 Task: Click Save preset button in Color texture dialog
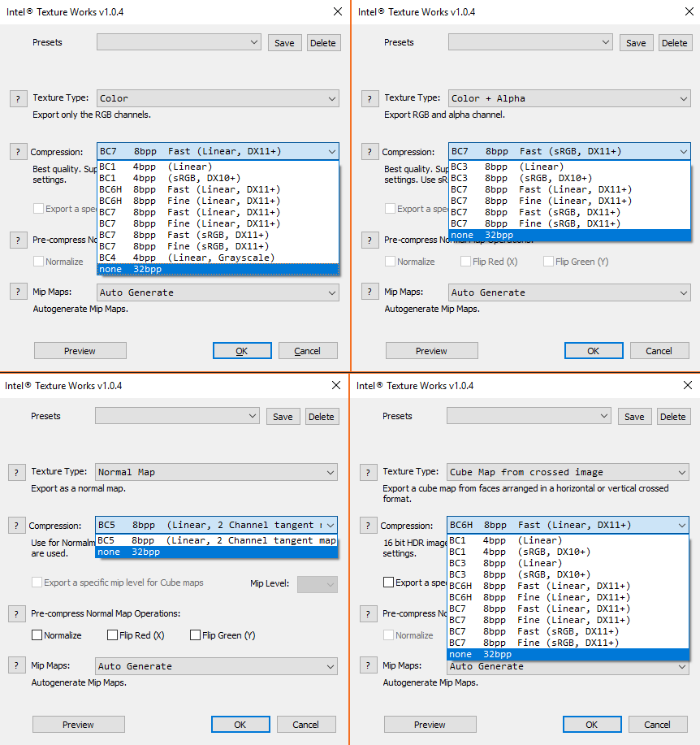[x=284, y=43]
